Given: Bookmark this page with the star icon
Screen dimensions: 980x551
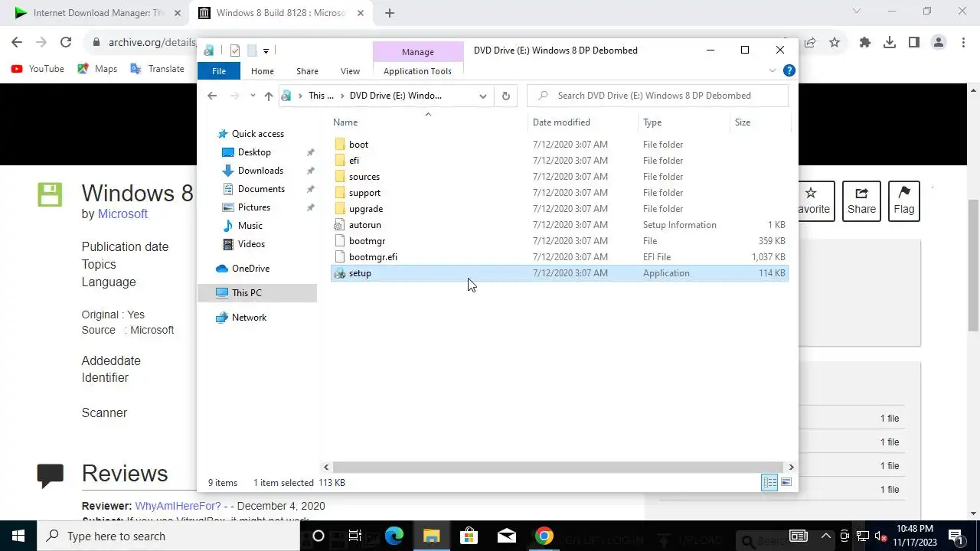Looking at the screenshot, I should click(835, 43).
